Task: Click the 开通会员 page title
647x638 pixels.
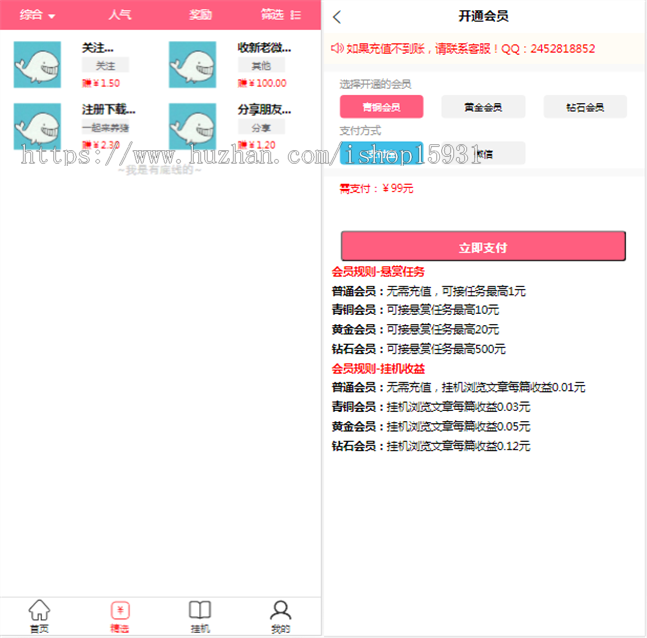Action: [483, 16]
